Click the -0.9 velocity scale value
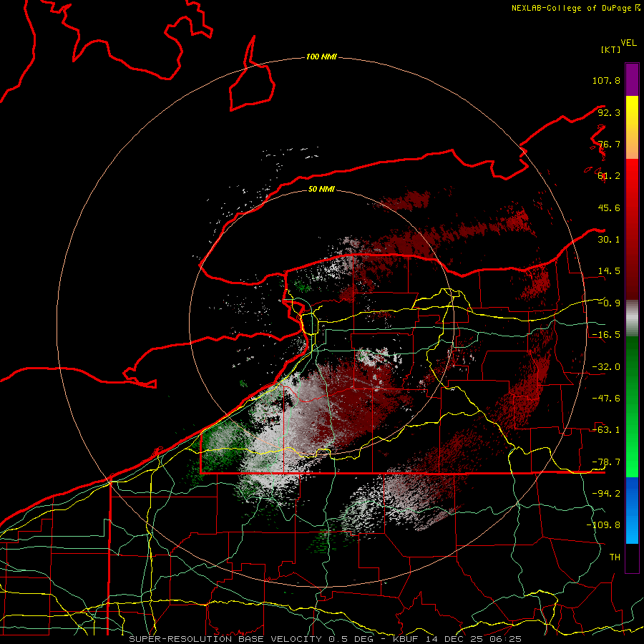The width and height of the screenshot is (644, 644). point(609,303)
